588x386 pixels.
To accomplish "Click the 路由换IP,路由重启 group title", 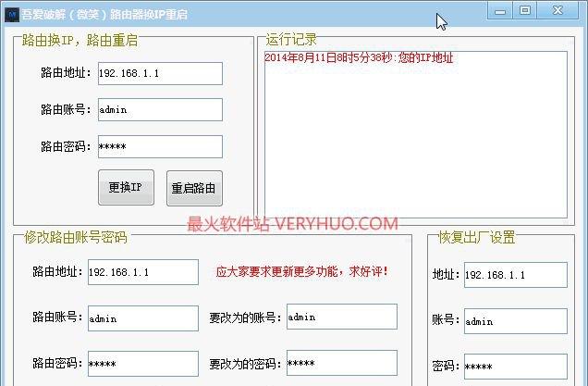I will [80, 40].
